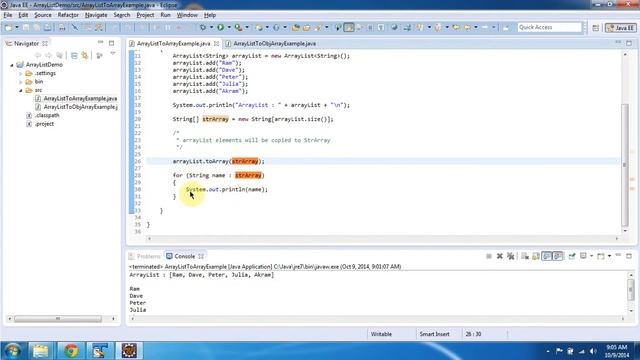The image size is (640, 360).
Task: Click Remove Launch black X in Console
Action: pos(500,256)
